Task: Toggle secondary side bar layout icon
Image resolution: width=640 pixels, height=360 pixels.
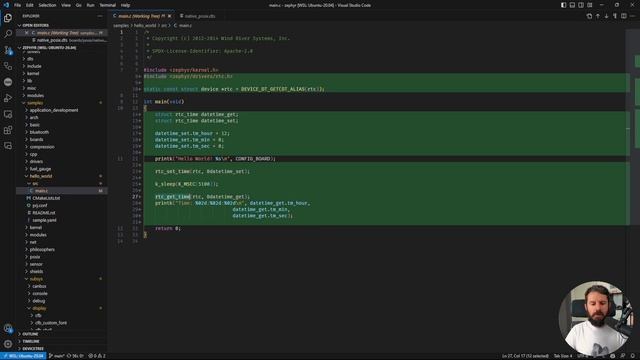Action: click(x=581, y=5)
